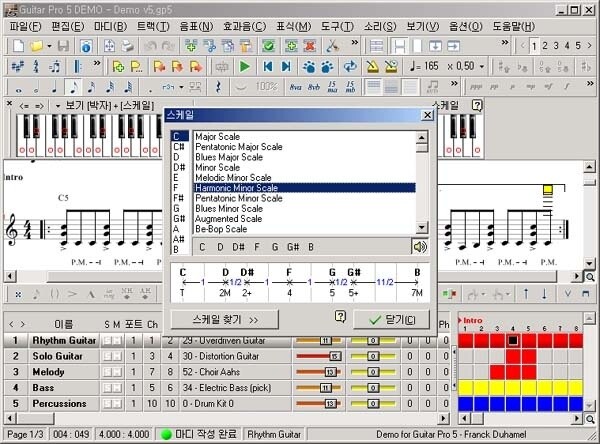
Task: Toggle solo for Solo Guitar track
Action: (108, 356)
